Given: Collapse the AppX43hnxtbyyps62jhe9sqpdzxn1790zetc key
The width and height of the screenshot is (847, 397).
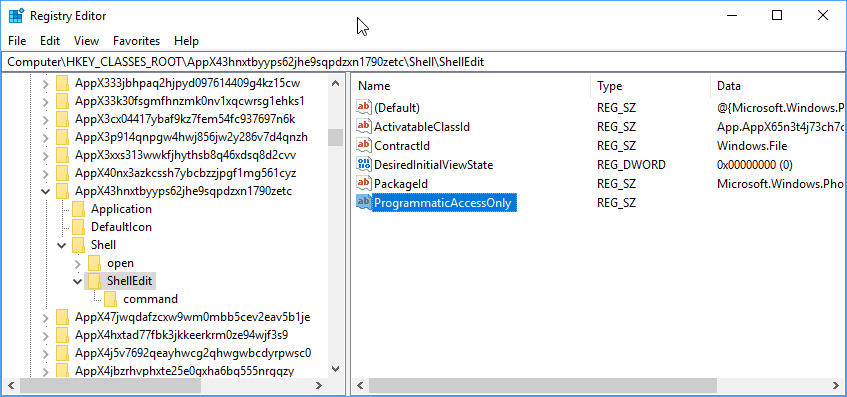Looking at the screenshot, I should pyautogui.click(x=46, y=192).
